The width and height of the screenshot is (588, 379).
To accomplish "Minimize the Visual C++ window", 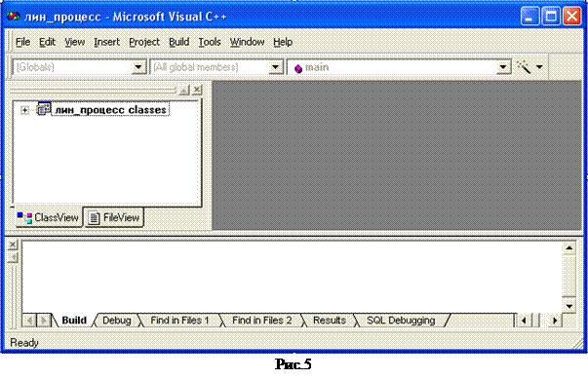I will [529, 17].
